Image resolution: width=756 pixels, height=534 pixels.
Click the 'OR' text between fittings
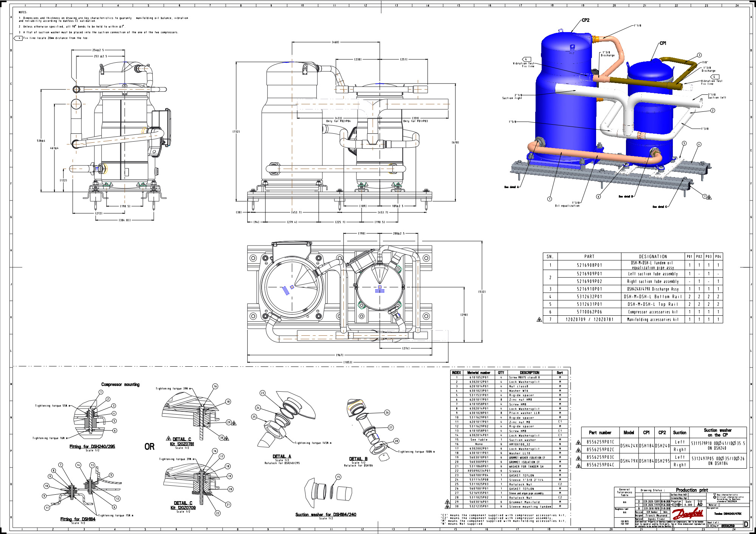pos(149,446)
